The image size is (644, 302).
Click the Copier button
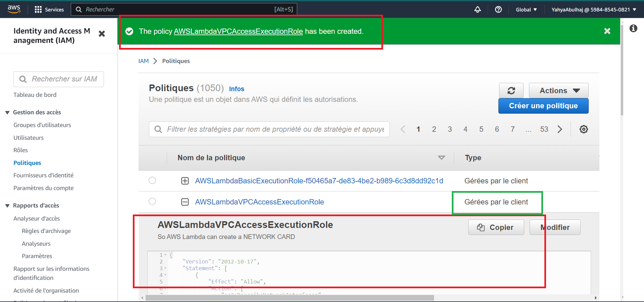tap(496, 227)
